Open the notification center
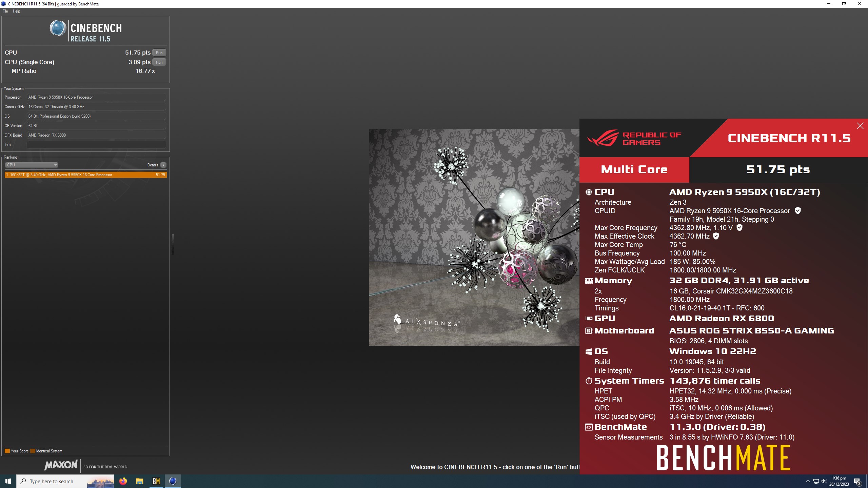This screenshot has width=868, height=488. 857,481
